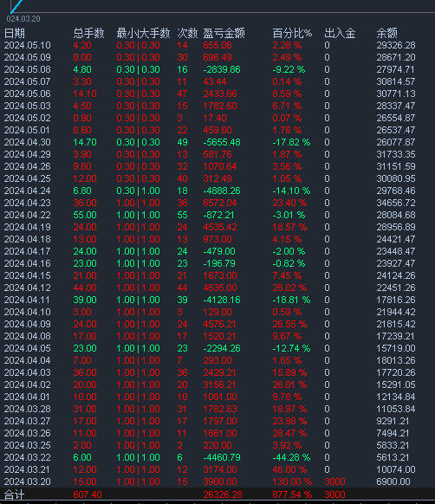This screenshot has height=504, width=435.
Task: Click the 6572.04 profit amount
Action: (x=220, y=203)
